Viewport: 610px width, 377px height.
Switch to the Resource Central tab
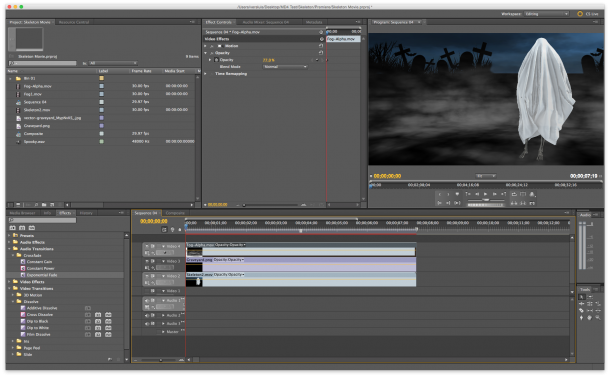74,22
